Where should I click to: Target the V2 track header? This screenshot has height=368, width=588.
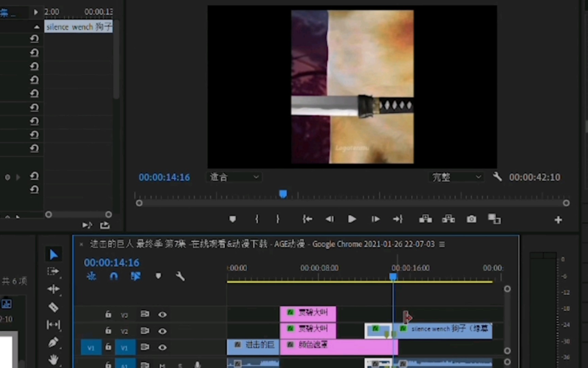point(125,331)
